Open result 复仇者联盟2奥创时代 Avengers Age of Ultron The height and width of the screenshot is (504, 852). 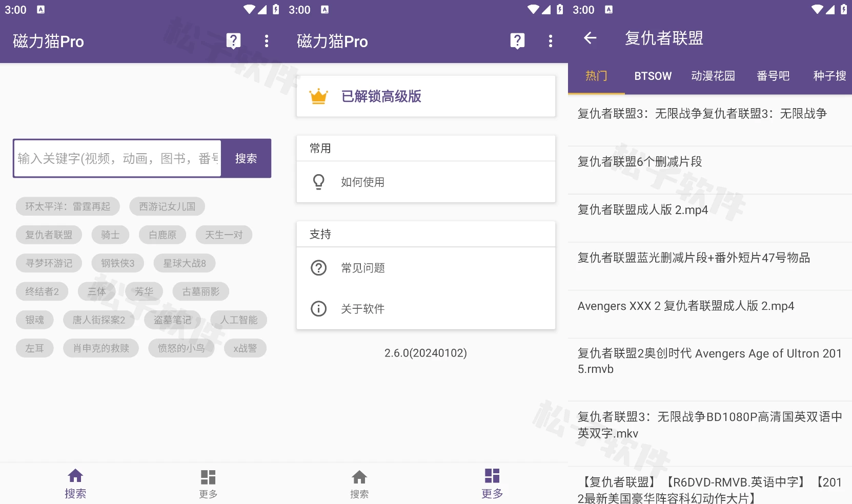pyautogui.click(x=710, y=370)
